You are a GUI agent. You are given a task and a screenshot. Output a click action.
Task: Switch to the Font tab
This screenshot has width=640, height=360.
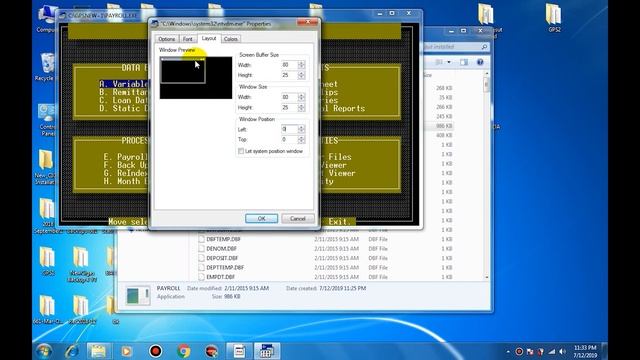[188, 39]
